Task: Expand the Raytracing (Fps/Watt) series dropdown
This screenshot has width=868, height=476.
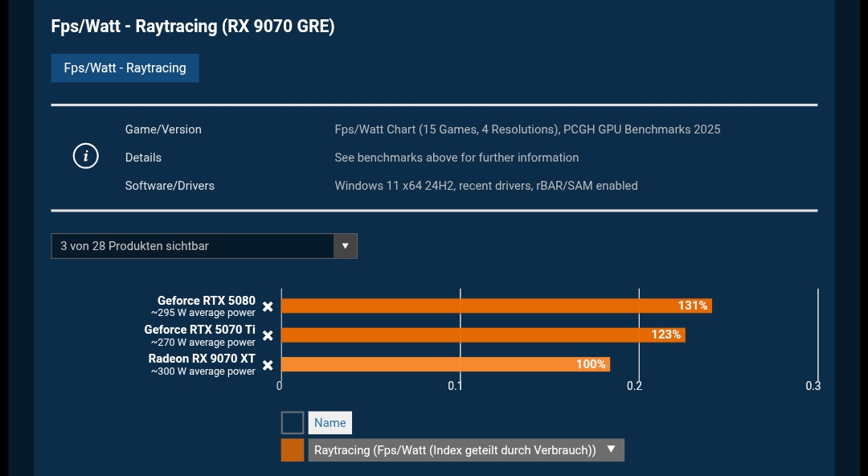Action: click(466, 450)
